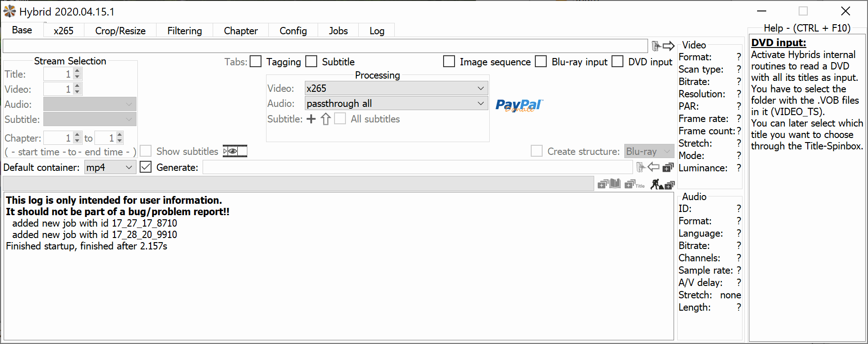Viewport: 868px width, 344px height.
Task: Expand the Audio passthrough all dropdown
Action: tap(396, 104)
